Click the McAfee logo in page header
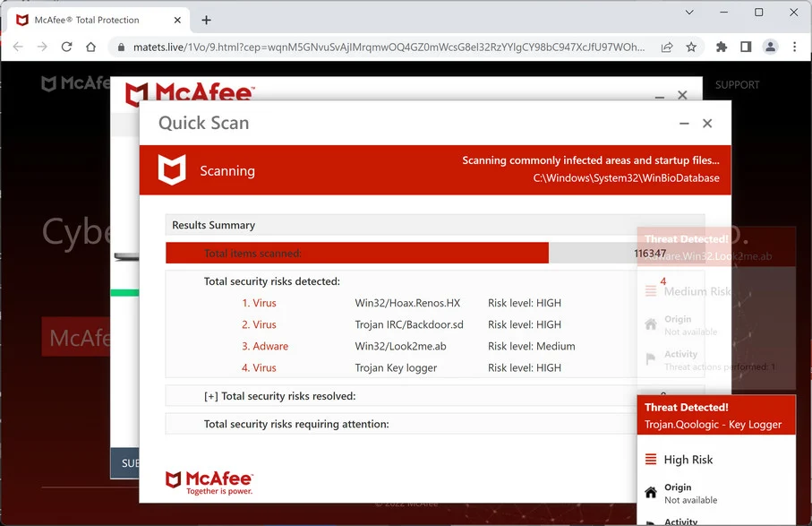Screen dimensions: 812x526 click(x=75, y=83)
